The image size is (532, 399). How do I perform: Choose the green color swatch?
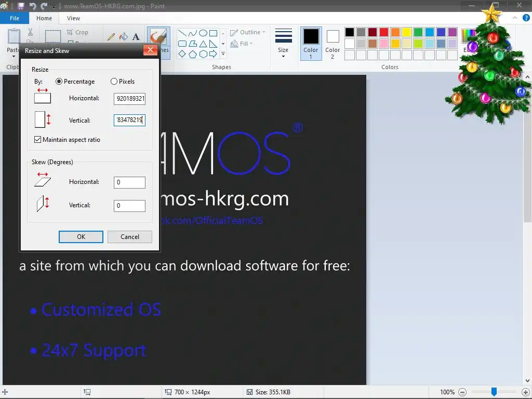click(x=418, y=32)
